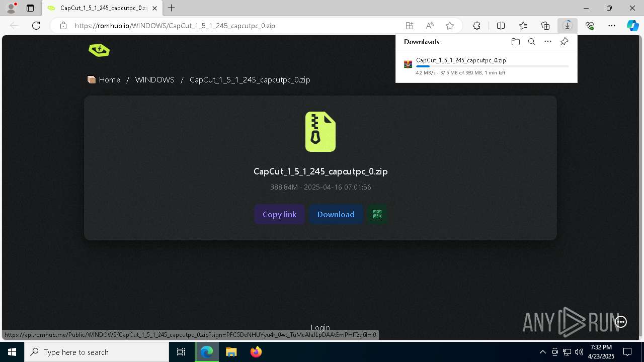Close the CapCut zip browser tab

click(155, 8)
